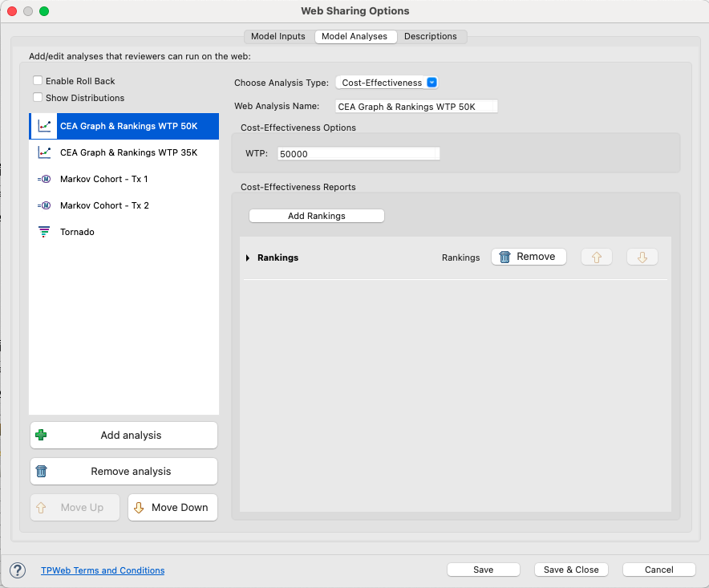Close the window with the red button

coord(12,11)
